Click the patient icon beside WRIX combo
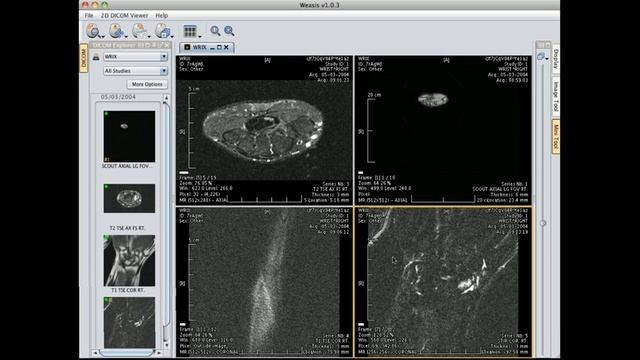This screenshot has height=360, width=640. pyautogui.click(x=96, y=57)
